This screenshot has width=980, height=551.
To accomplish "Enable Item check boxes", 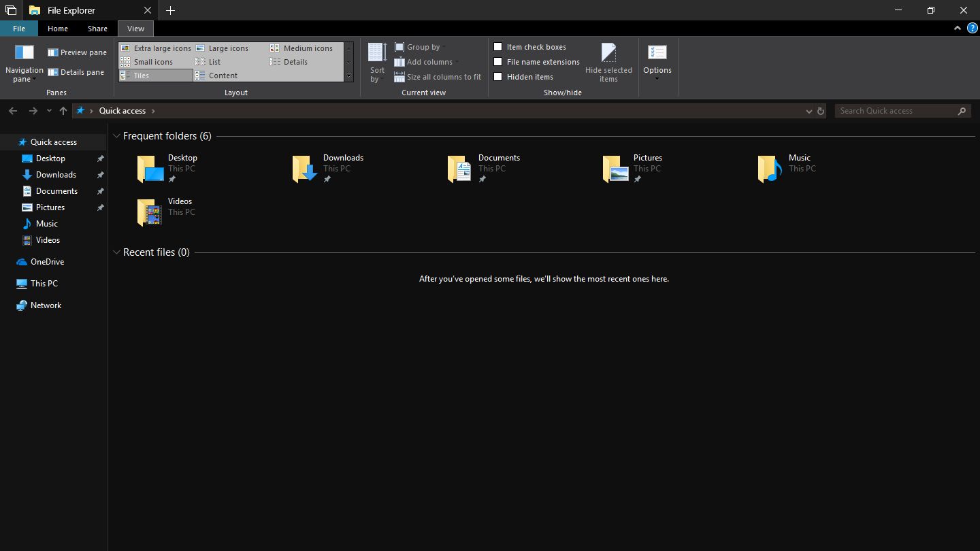I will (498, 47).
